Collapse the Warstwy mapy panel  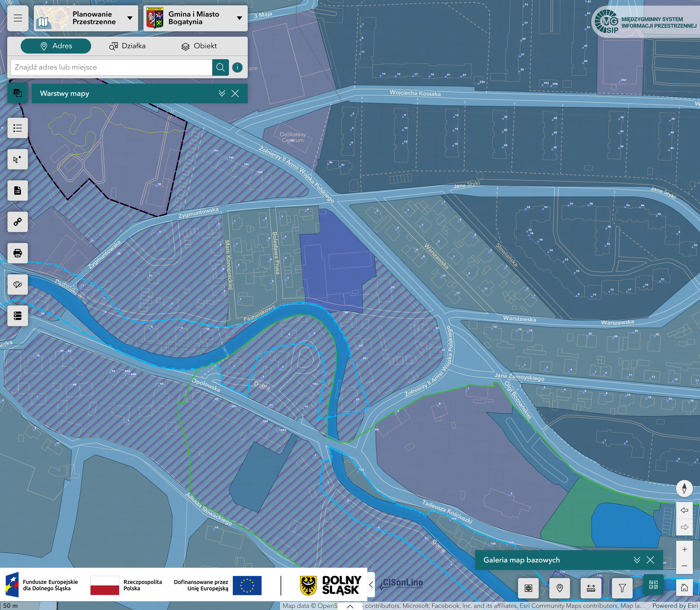click(x=222, y=93)
